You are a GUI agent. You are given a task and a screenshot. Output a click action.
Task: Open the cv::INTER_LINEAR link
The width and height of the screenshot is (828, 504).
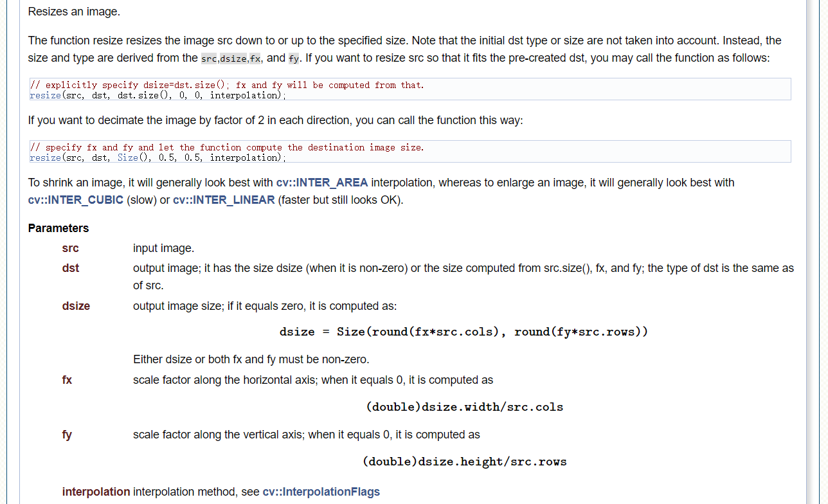point(224,200)
